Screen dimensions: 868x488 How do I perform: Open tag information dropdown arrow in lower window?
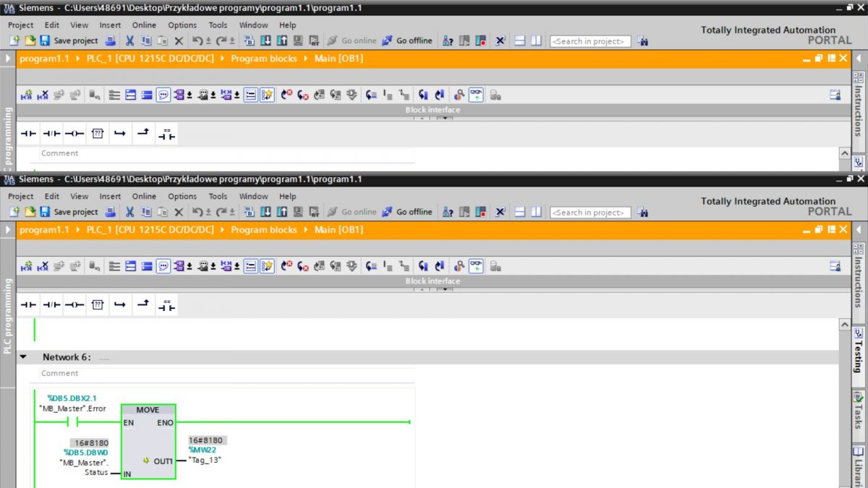(x=213, y=267)
